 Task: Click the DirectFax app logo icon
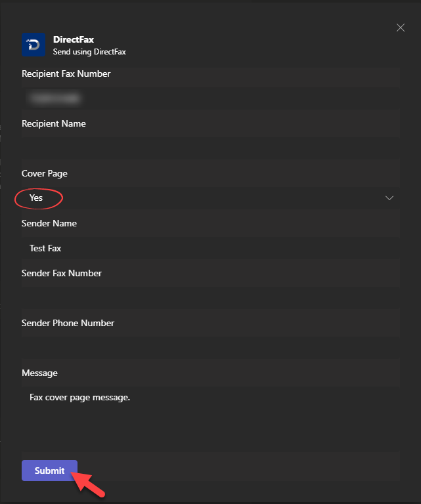coord(34,45)
